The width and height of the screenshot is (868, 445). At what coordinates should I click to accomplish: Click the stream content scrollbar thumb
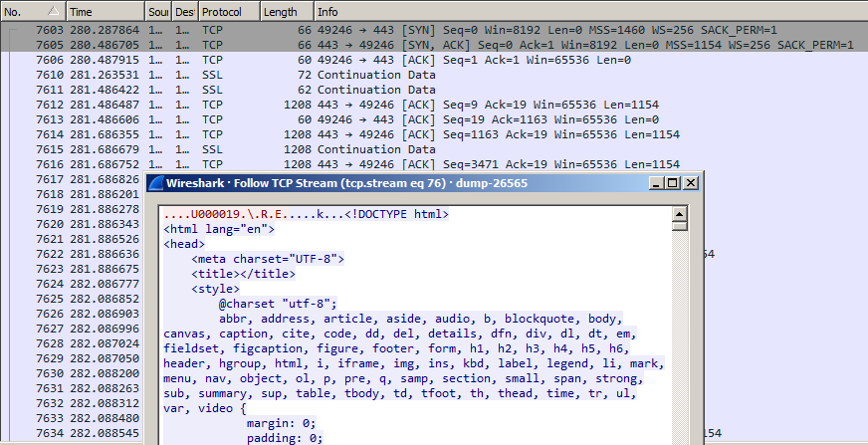[680, 225]
